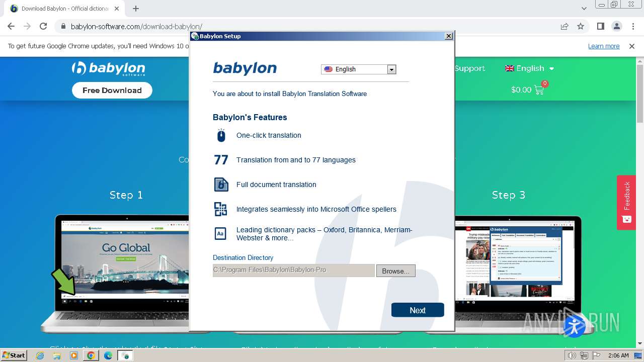Image resolution: width=644 pixels, height=362 pixels.
Task: Go back in Chrome
Action: [11, 27]
